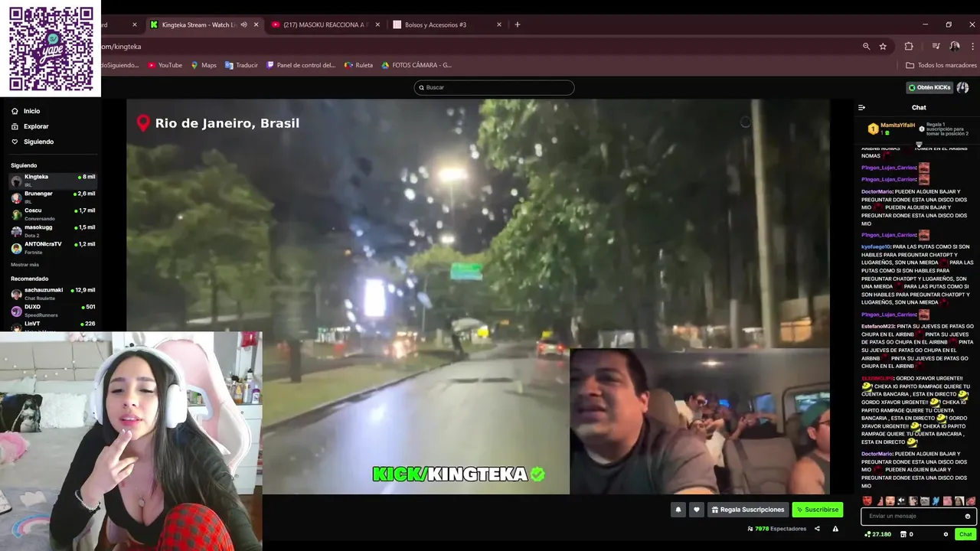Open Brunenger channel in sidebar
Screen dimensions: 980x551
click(x=52, y=197)
